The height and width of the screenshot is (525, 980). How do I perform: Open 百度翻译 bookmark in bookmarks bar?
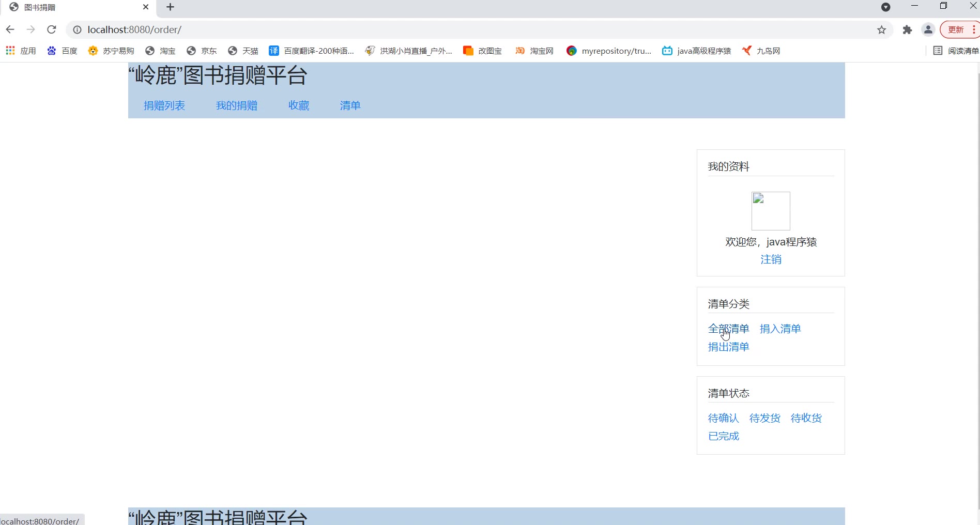311,51
